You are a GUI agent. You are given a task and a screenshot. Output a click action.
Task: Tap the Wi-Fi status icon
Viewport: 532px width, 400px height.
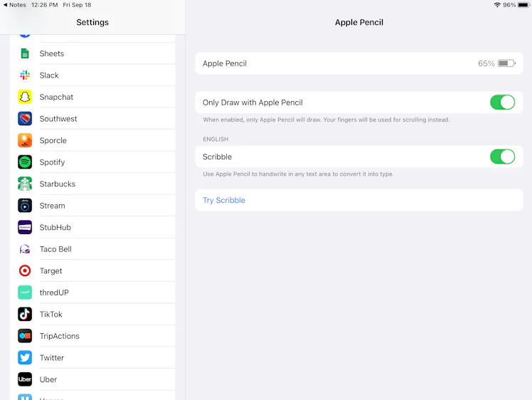point(497,5)
